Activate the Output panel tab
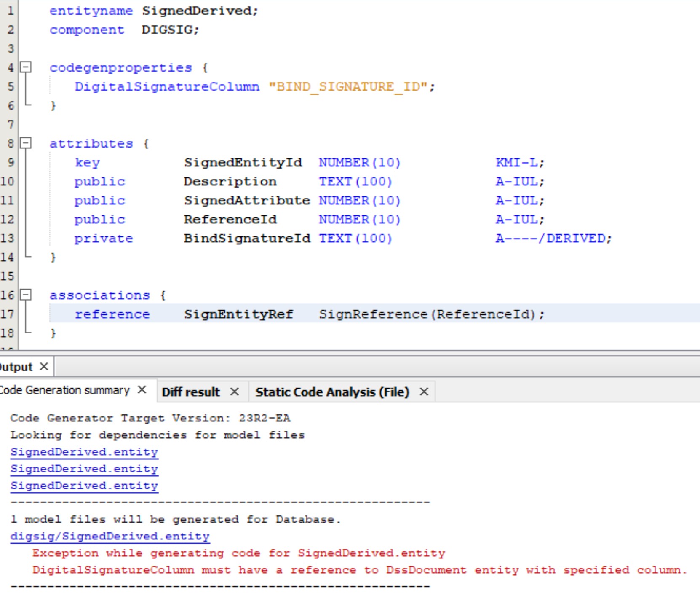 pyautogui.click(x=16, y=367)
